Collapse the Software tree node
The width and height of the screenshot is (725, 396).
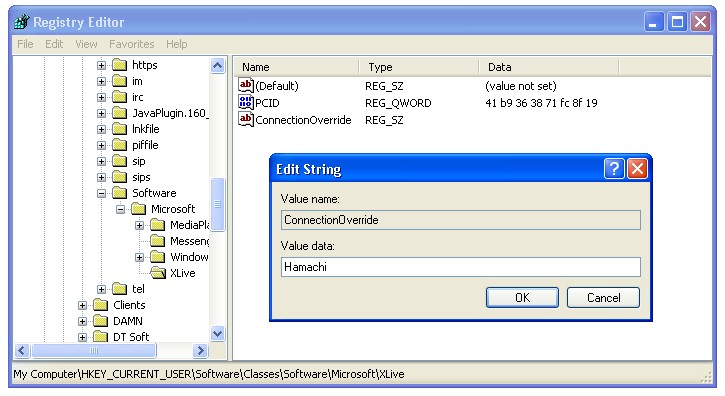point(101,193)
